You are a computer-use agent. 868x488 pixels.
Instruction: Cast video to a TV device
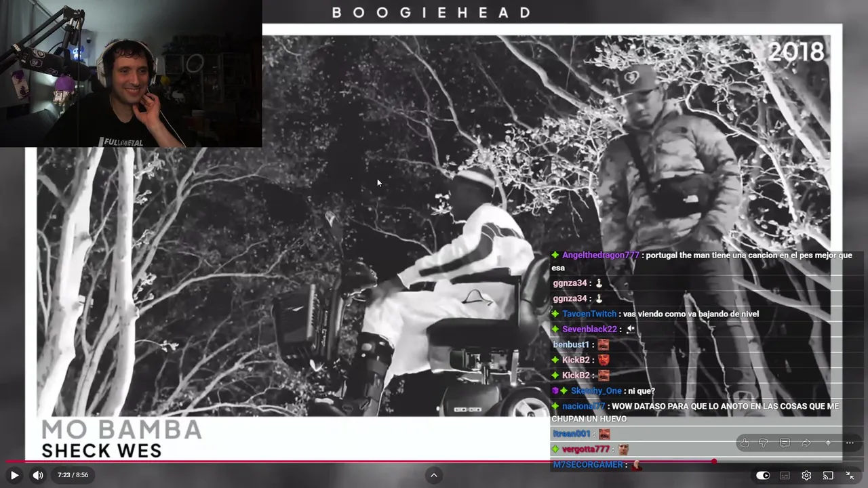tap(828, 476)
